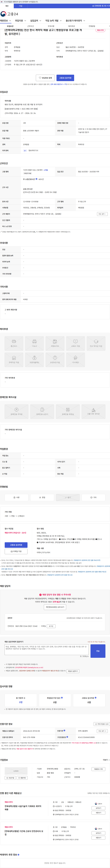110x868 pixels.
Task: Jump to the 근무조건 section tab
Action: 31,26
